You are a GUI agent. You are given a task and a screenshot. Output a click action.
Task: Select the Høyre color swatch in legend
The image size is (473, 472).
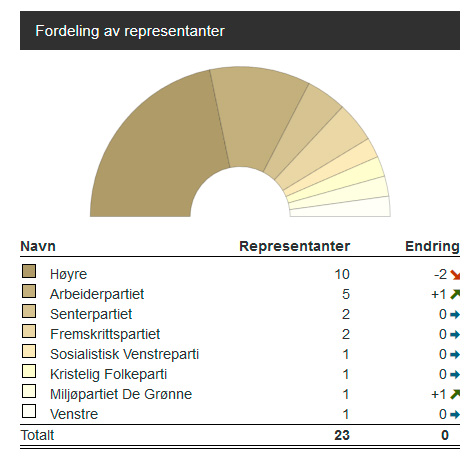coord(29,271)
